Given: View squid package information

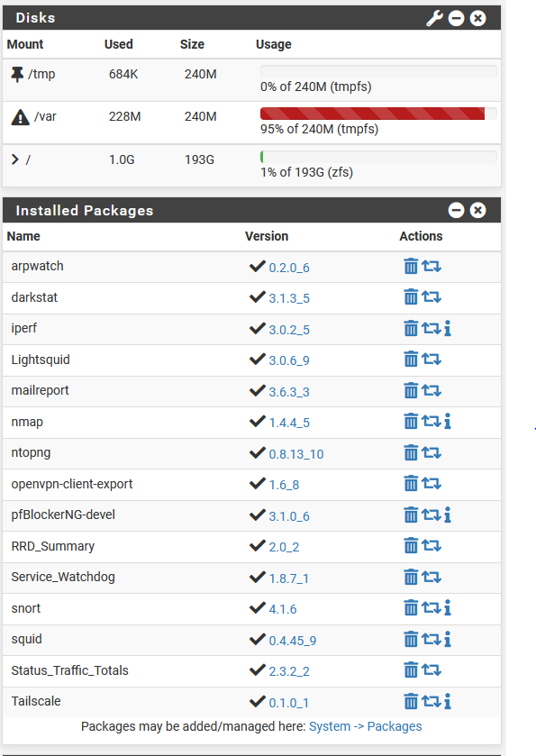Looking at the screenshot, I should click(448, 640).
